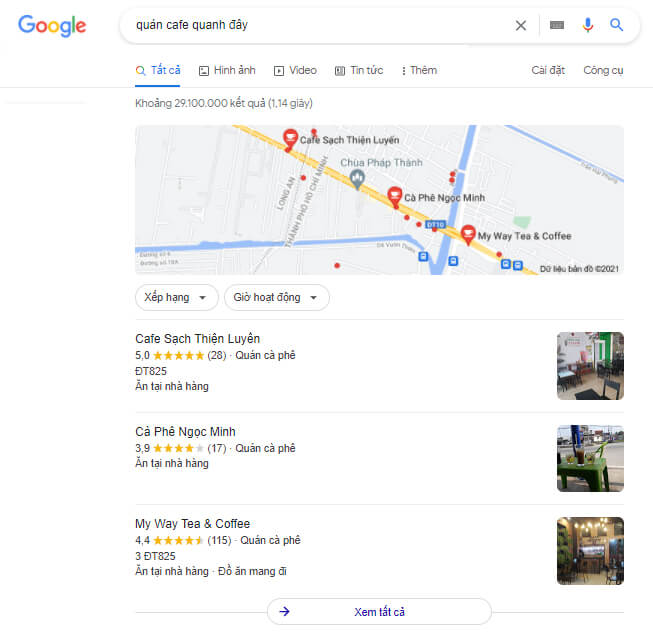Image resolution: width=653 pixels, height=640 pixels.
Task: Select My Way Tea & Coffee map pin
Action: tap(468, 234)
